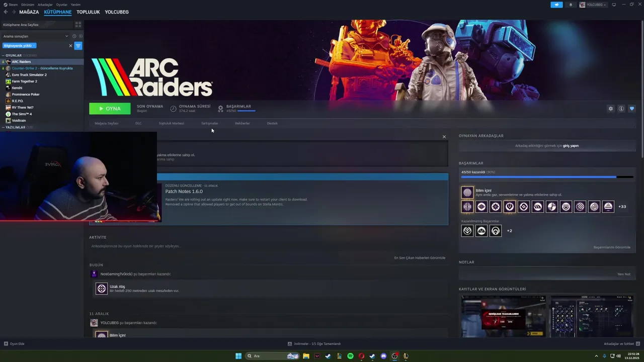Open Topluluk Merkezi link
Viewport: 644px width, 362px height.
pyautogui.click(x=171, y=123)
